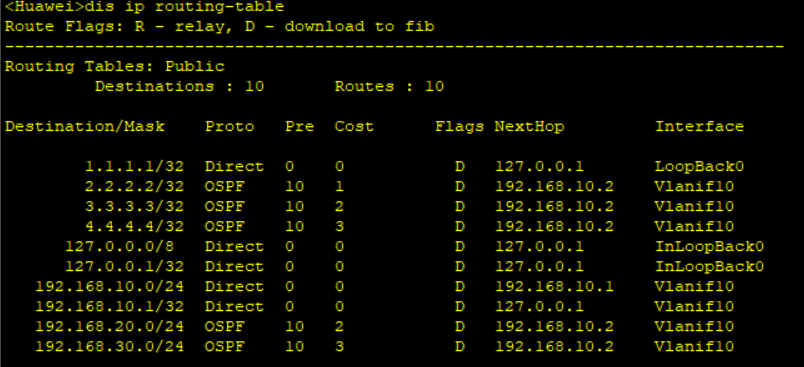
Task: Click the Interface column header
Action: coord(699,127)
